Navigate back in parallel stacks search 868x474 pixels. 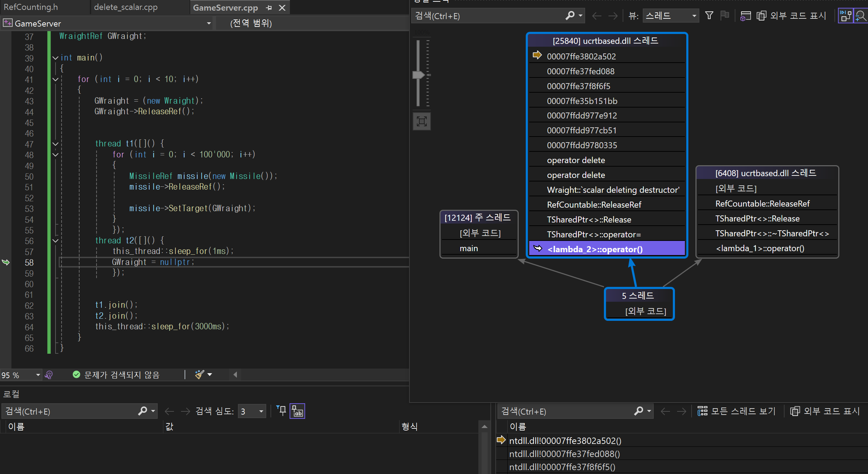point(597,16)
